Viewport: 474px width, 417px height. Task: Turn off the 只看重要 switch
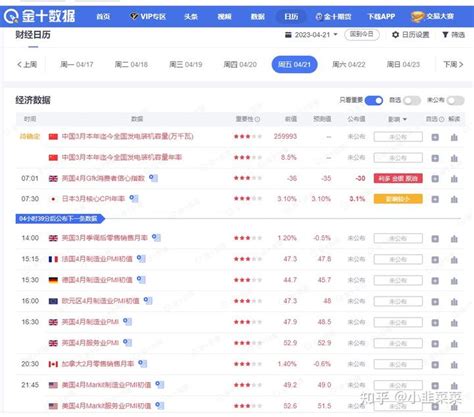point(374,100)
